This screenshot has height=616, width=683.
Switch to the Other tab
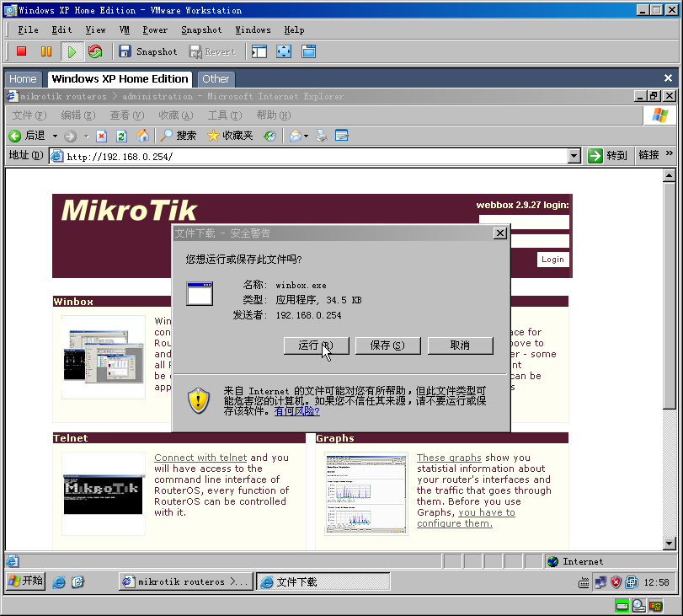[x=216, y=79]
